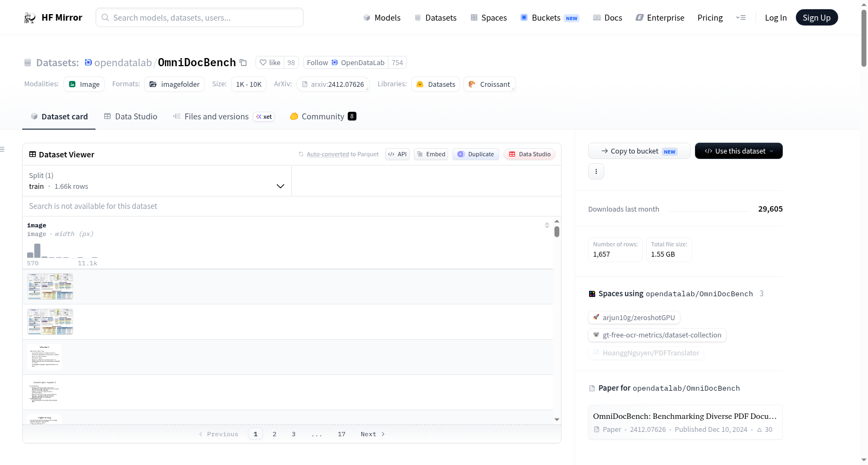The width and height of the screenshot is (868, 465).
Task: Click the Sign Up button
Action: [816, 17]
